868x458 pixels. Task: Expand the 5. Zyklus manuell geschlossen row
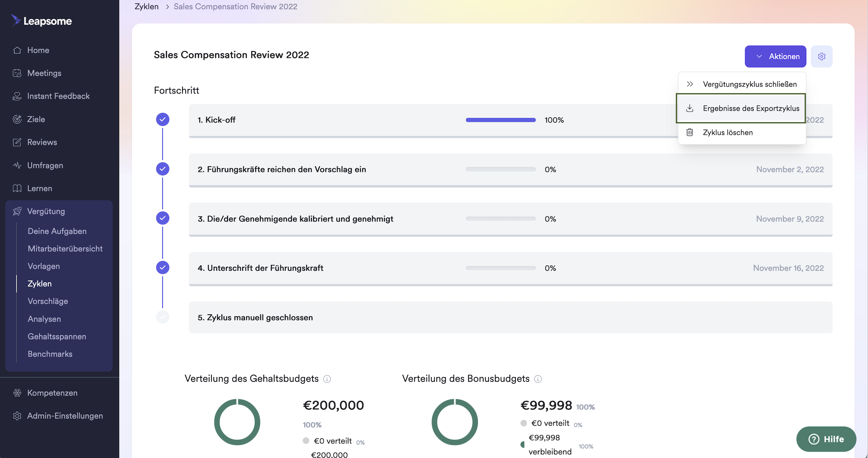tap(511, 318)
